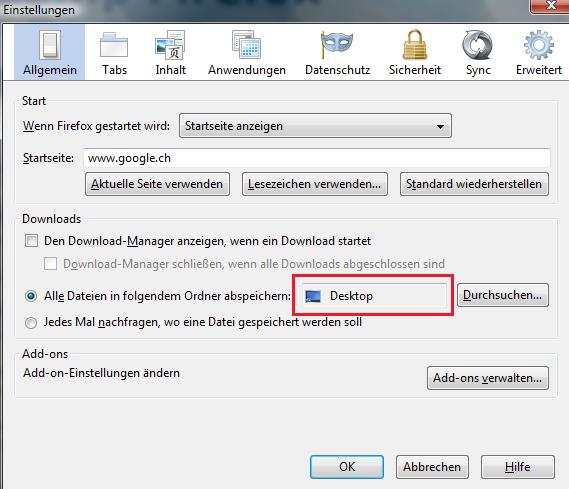
Task: Click the 'Add-on-Einstellungen ändern' text
Action: (101, 373)
